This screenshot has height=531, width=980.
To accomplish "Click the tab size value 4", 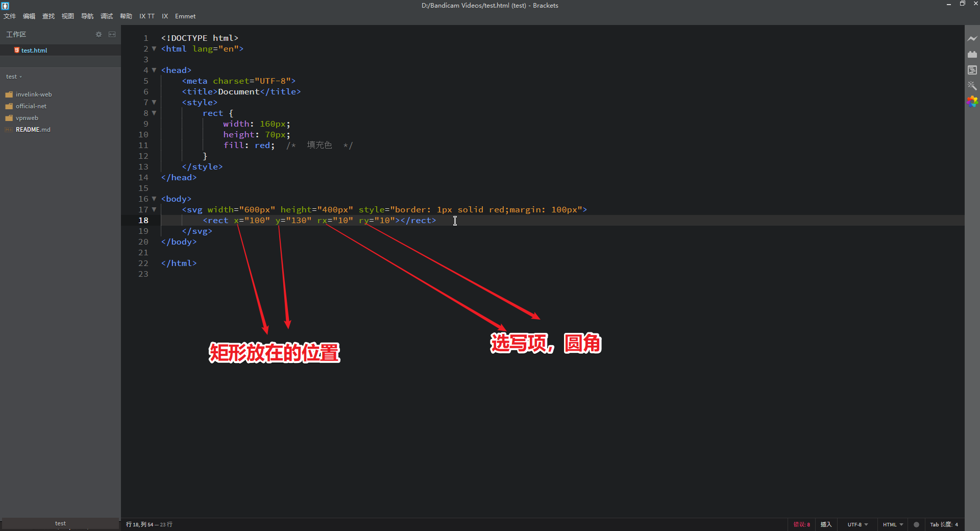I will pos(957,524).
